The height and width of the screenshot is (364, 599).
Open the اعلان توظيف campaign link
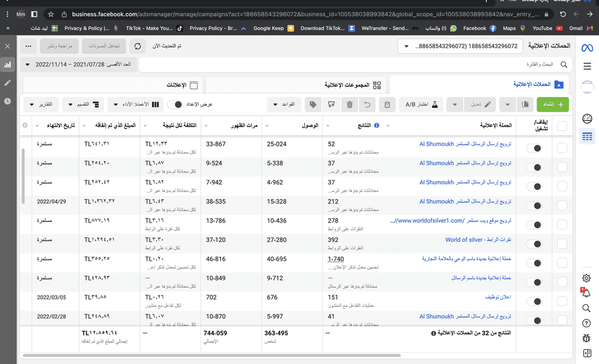[x=498, y=297]
